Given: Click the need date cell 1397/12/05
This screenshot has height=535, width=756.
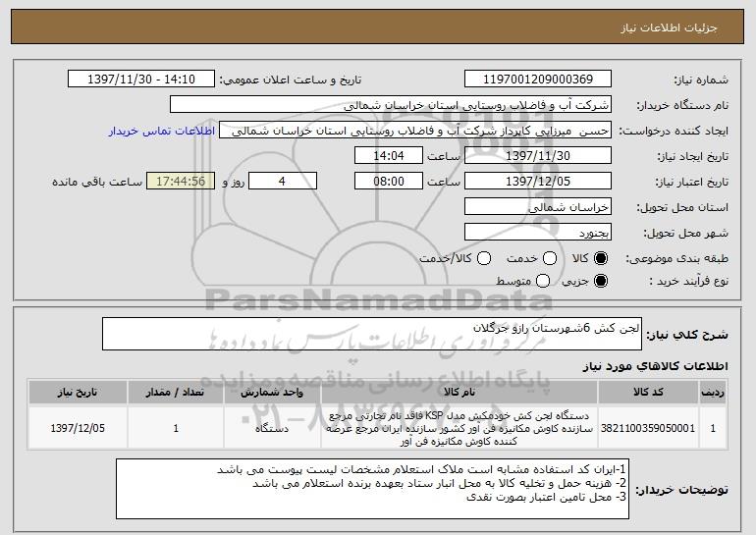Looking at the screenshot, I should pos(78,428).
